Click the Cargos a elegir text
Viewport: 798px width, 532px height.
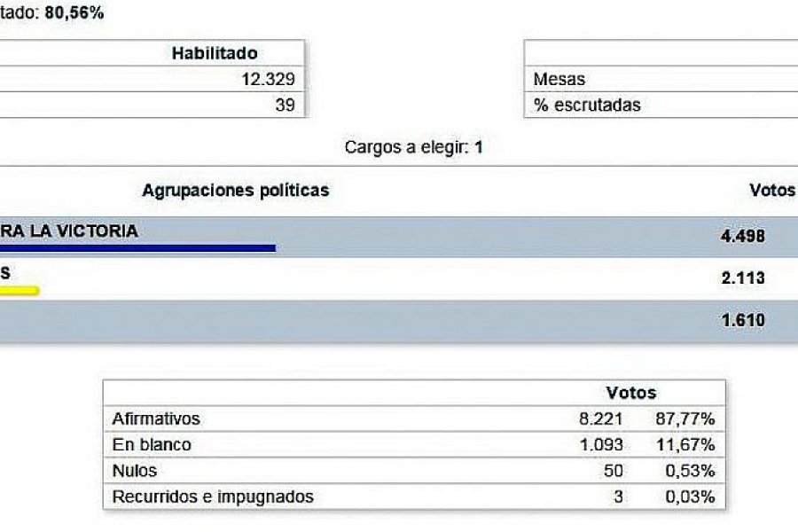tap(413, 147)
